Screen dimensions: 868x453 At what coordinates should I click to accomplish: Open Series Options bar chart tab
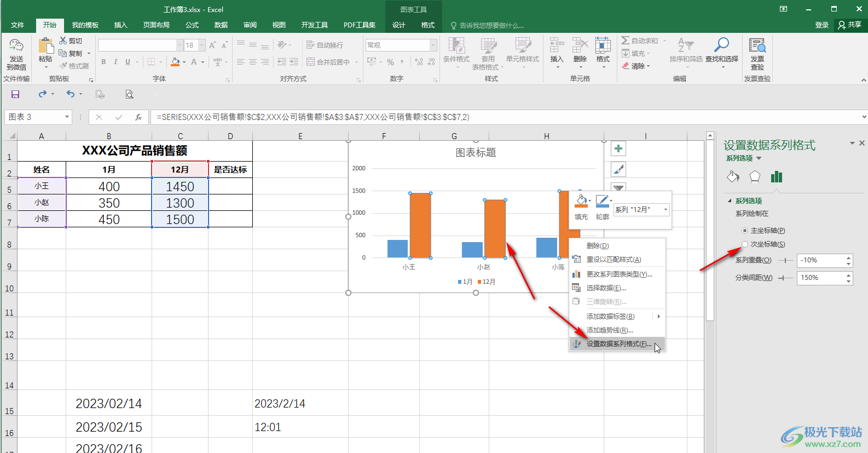tap(777, 176)
